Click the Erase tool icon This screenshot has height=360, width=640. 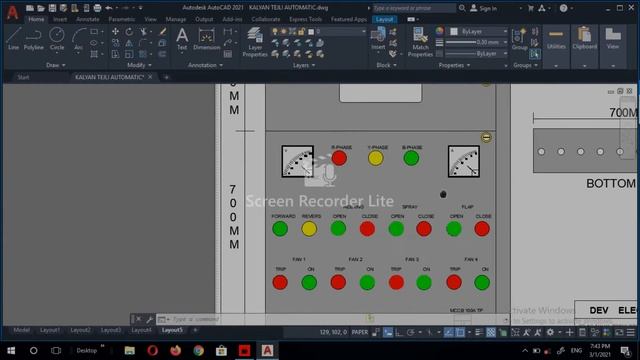click(x=162, y=31)
